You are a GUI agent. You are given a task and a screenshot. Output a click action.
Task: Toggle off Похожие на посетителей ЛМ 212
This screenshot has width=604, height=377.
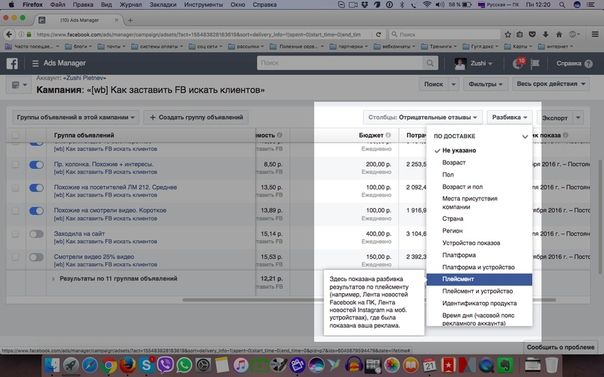[36, 188]
